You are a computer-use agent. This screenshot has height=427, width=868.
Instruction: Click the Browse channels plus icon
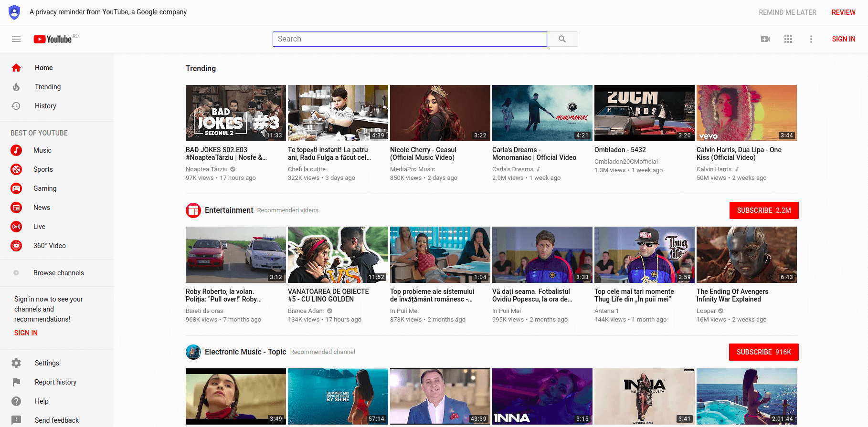click(16, 273)
